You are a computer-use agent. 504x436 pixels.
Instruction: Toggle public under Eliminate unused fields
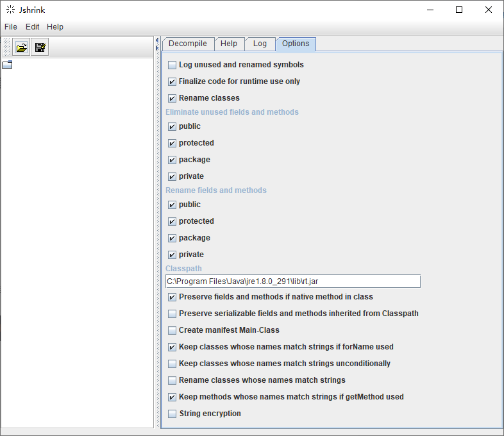(x=172, y=126)
